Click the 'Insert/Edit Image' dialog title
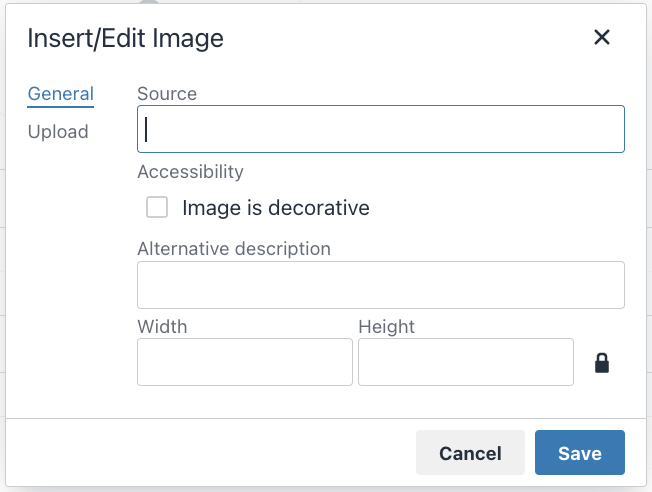652x492 pixels. coord(125,39)
